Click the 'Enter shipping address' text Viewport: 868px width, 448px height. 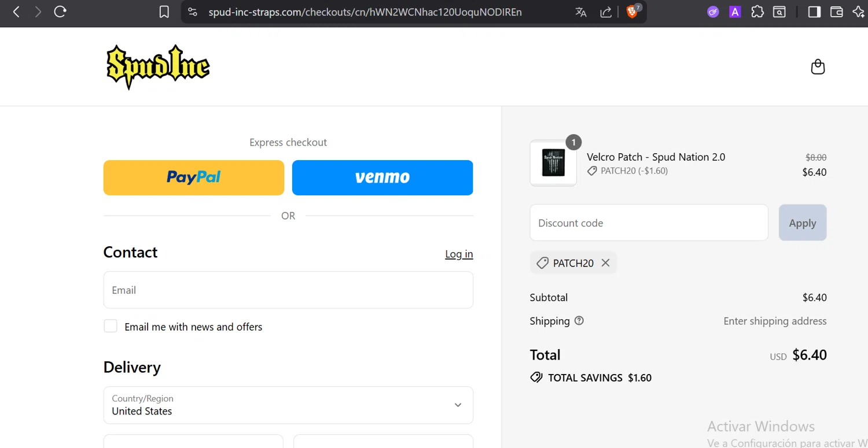[x=775, y=321]
